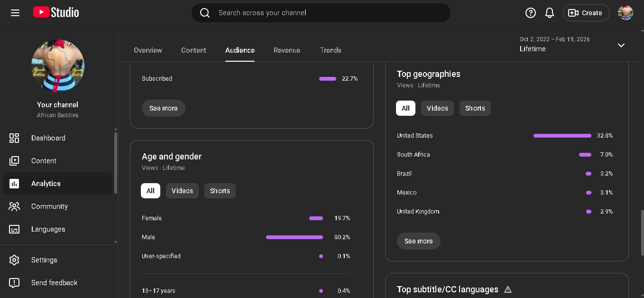Screen dimensions: 644x298
Task: Open Settings in the sidebar
Action: [x=57, y=260]
